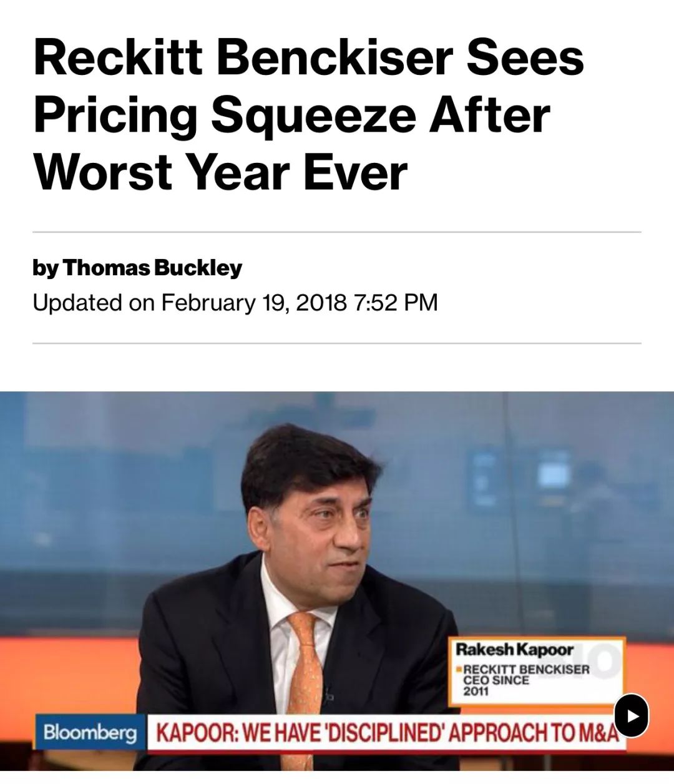The width and height of the screenshot is (674, 784).
Task: Click the "CEO SINCE" caption text
Action: point(496,680)
